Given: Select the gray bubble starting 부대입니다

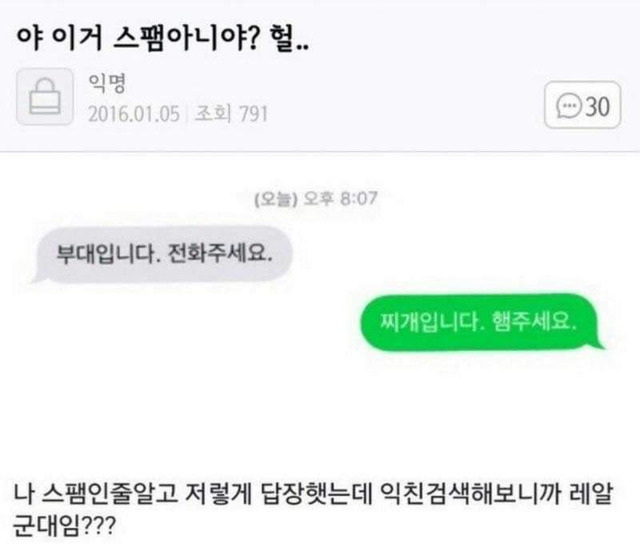Looking at the screenshot, I should point(164,254).
